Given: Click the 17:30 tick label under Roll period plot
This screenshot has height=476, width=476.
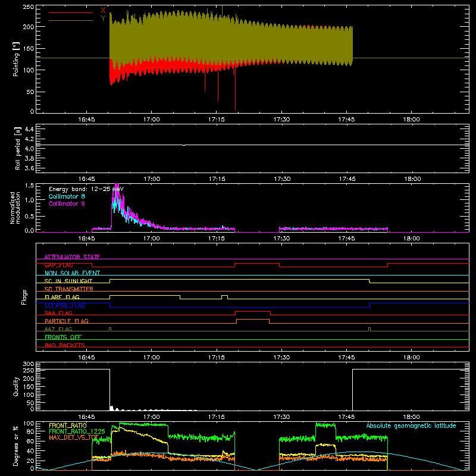Looking at the screenshot, I should (282, 179).
